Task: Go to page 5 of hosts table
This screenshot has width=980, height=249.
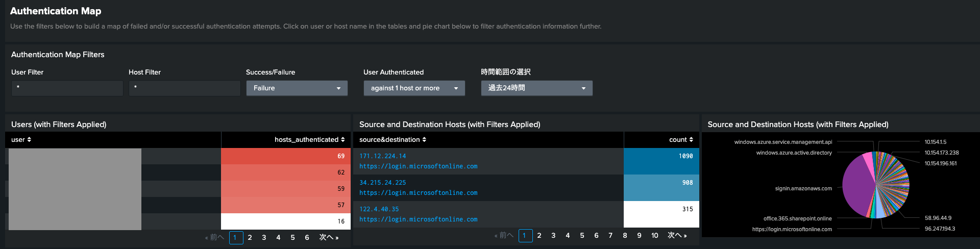Action: (x=582, y=236)
